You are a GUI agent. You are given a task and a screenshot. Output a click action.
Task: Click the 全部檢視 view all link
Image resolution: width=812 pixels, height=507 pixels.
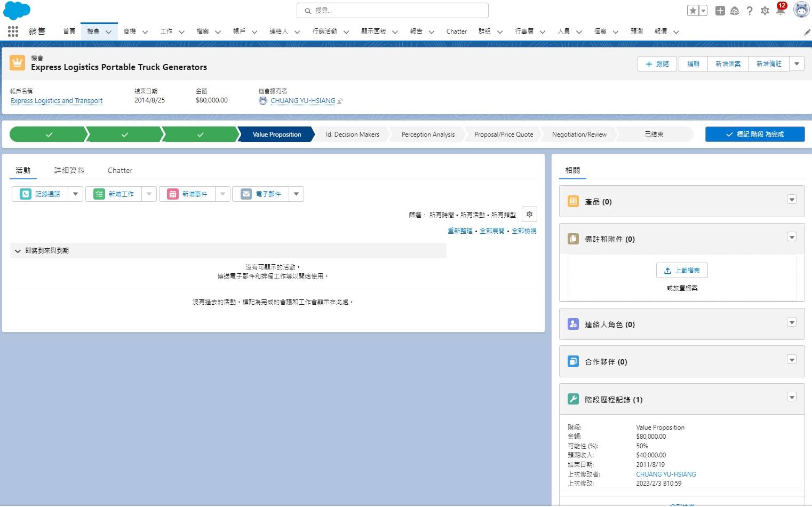pos(524,231)
